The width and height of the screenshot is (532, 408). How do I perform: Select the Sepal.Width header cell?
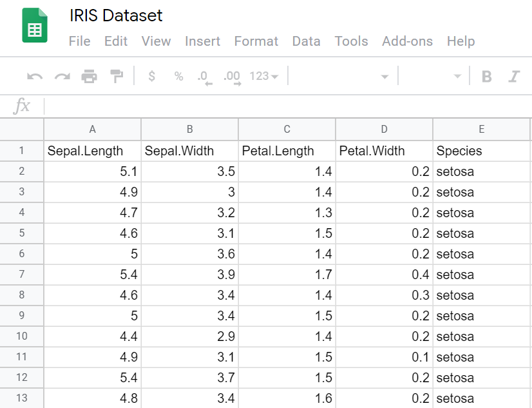(x=189, y=151)
